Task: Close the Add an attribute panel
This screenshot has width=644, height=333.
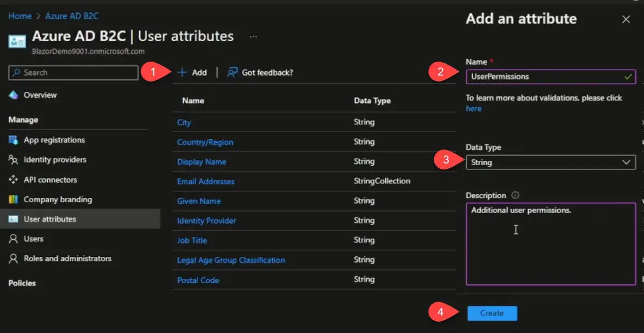Action: [x=626, y=19]
